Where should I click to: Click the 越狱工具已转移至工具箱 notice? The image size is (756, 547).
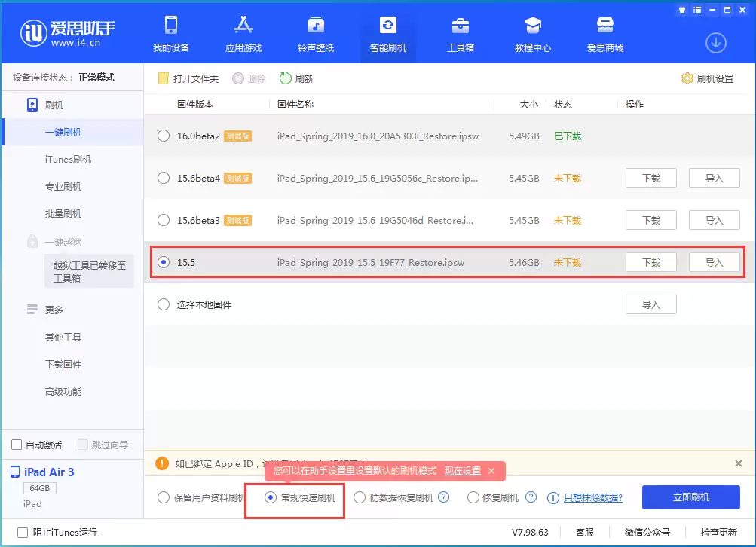click(x=89, y=272)
